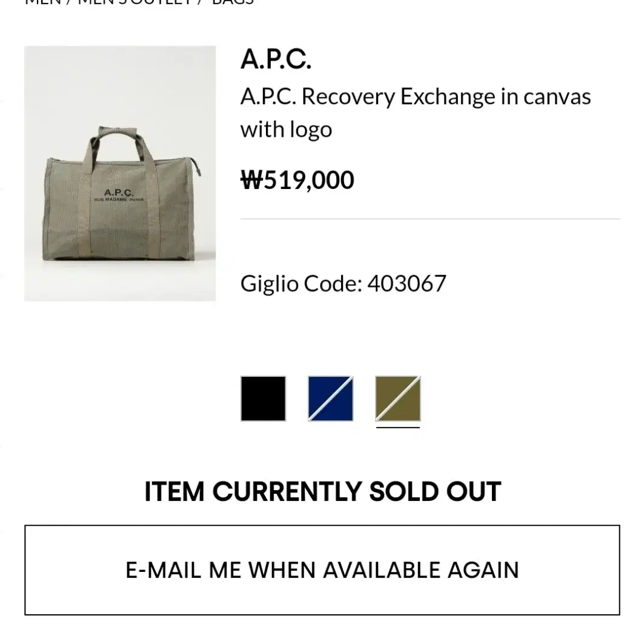
Task: Go to the BAGS breadcrumb
Action: point(233,2)
